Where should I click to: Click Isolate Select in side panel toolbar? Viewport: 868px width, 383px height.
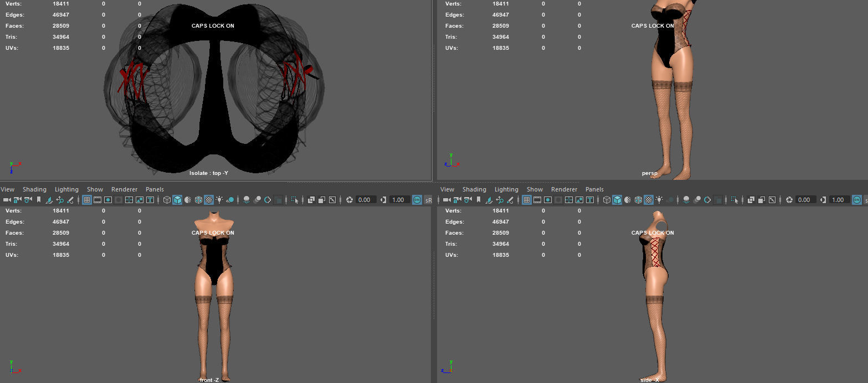pyautogui.click(x=734, y=200)
